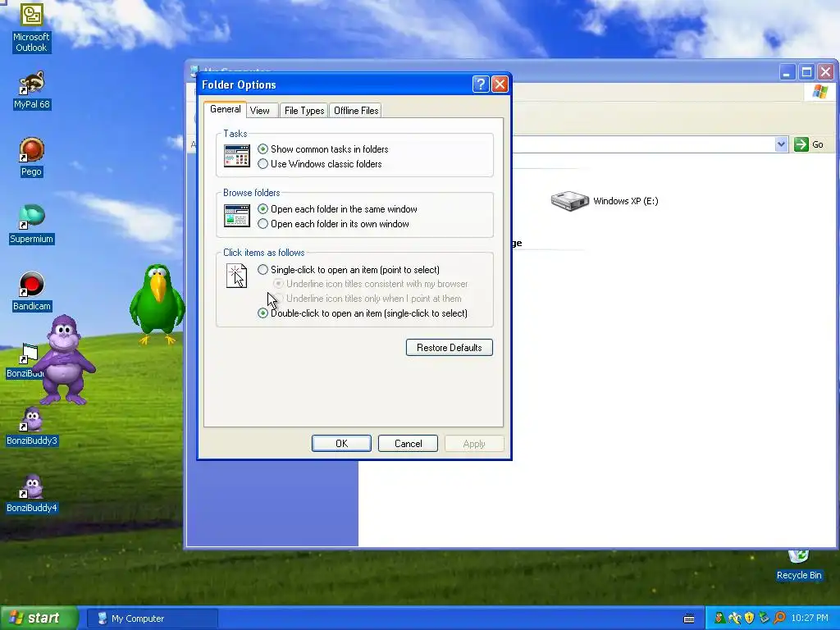Click the green parrot desktop character

pos(157,304)
